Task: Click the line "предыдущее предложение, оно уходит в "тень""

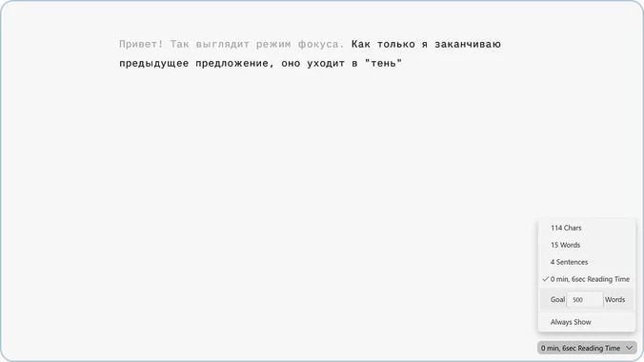Action: click(x=260, y=63)
